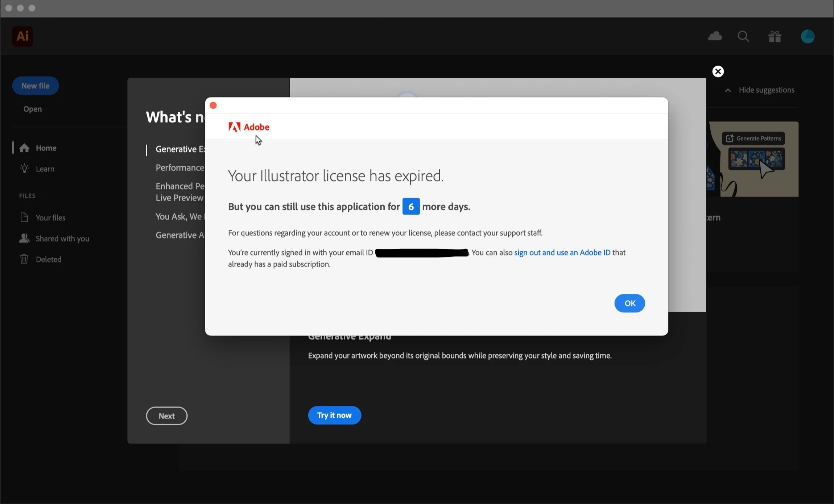Open the Deleted trash section
The width and height of the screenshot is (834, 504).
click(48, 259)
